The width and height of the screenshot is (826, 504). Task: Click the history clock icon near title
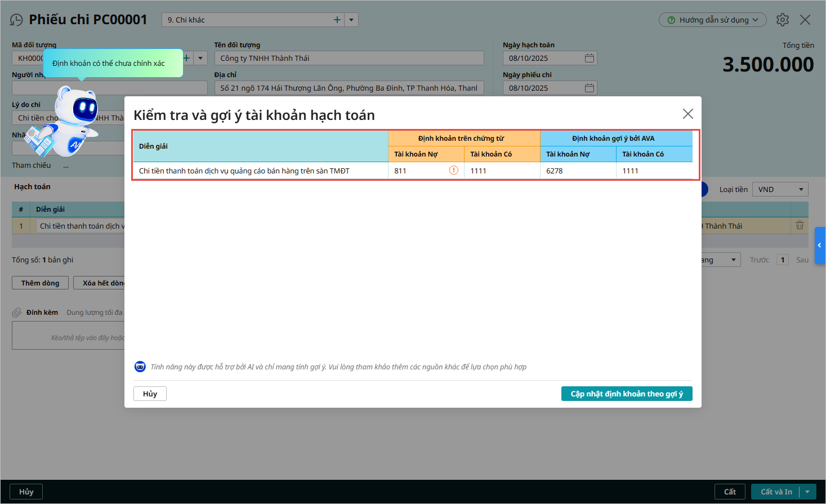(x=16, y=20)
